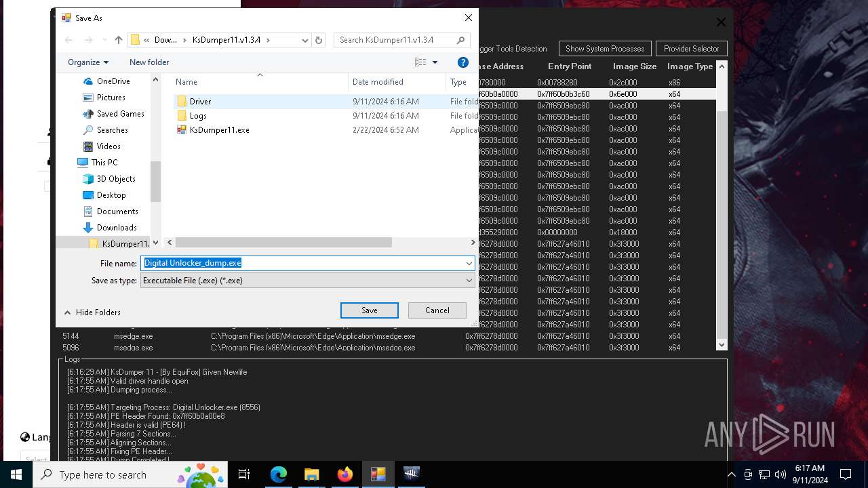
Task: Open Windows Start menu
Action: click(x=16, y=474)
